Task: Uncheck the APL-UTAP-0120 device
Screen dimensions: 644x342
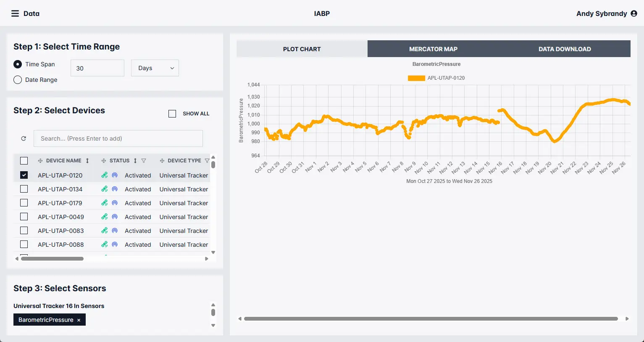Action: click(x=24, y=175)
